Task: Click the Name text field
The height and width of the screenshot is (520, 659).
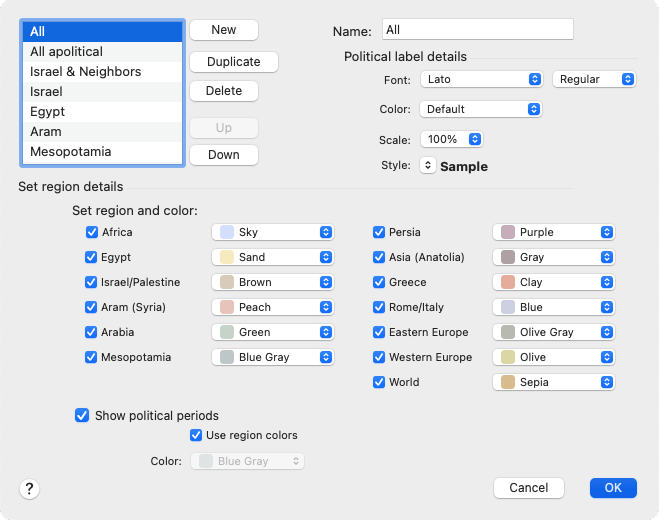Action: 477,30
